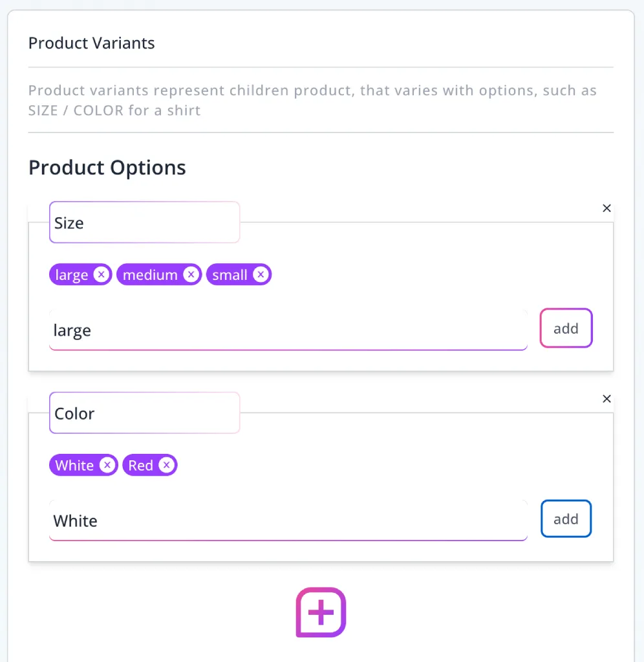Add a new product option with plus icon

[x=321, y=612]
